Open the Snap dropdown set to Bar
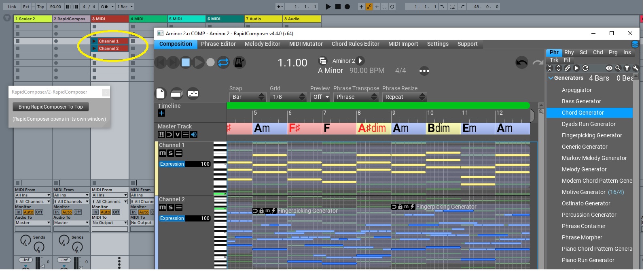 click(x=248, y=97)
